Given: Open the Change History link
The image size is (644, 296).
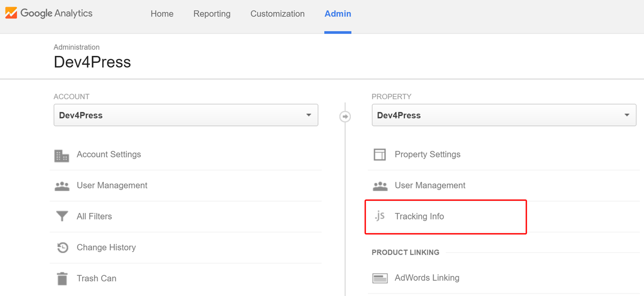Looking at the screenshot, I should coord(106,247).
